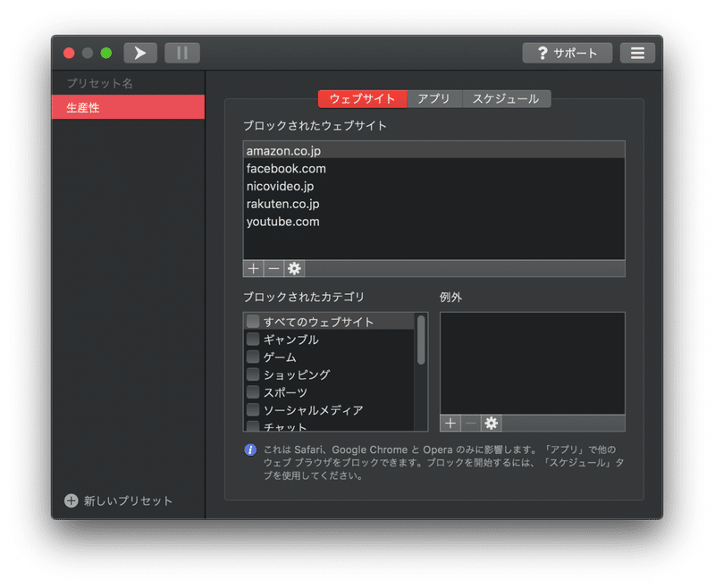Check the ショッピング category
Image resolution: width=715 pixels, height=588 pixels.
pos(253,374)
